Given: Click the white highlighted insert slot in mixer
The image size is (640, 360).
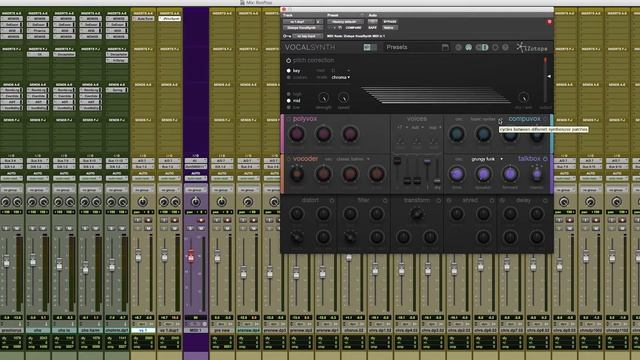Looking at the screenshot, I should click(x=169, y=19).
